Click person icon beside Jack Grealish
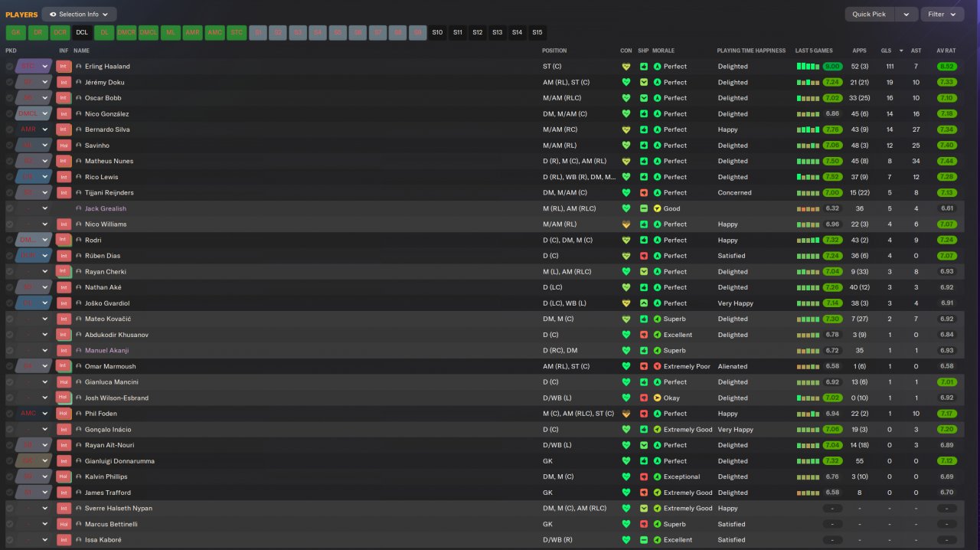 79,208
